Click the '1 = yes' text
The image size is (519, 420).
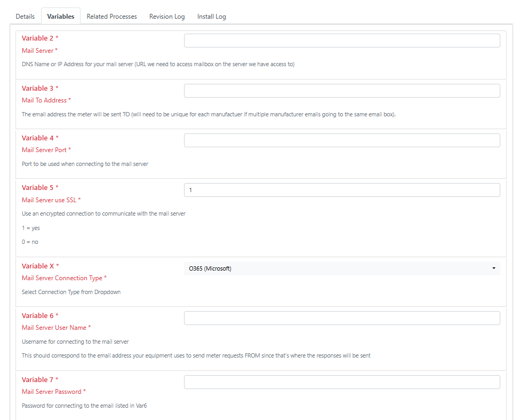[x=31, y=228]
